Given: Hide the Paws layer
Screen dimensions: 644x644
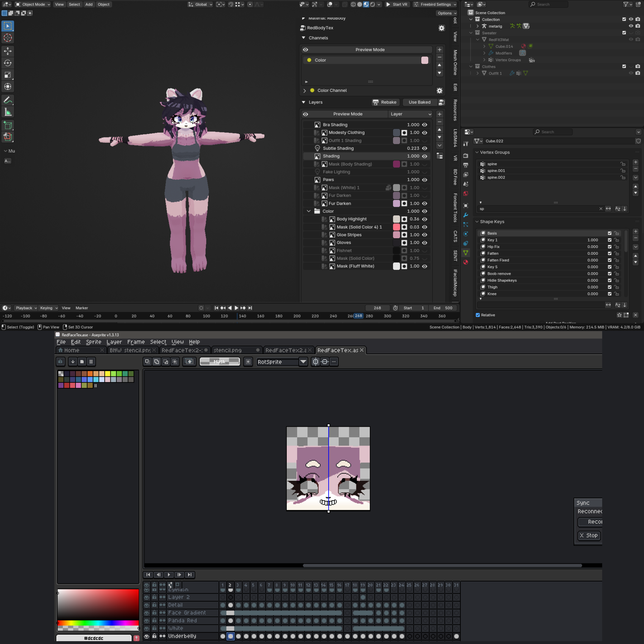Looking at the screenshot, I should point(425,180).
